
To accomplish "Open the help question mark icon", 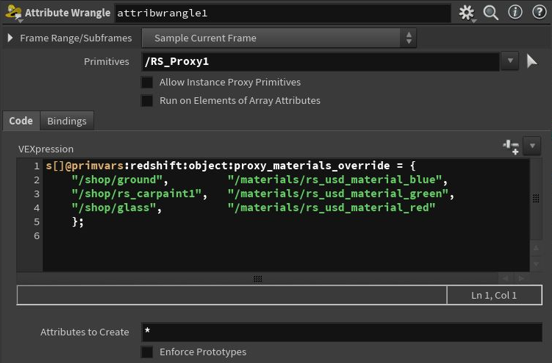I will [539, 12].
